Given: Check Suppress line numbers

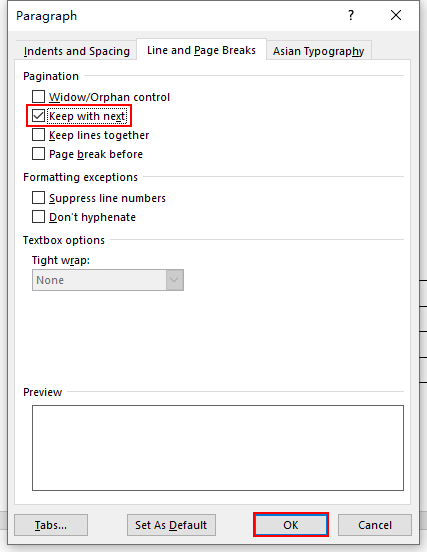Looking at the screenshot, I should 38,197.
